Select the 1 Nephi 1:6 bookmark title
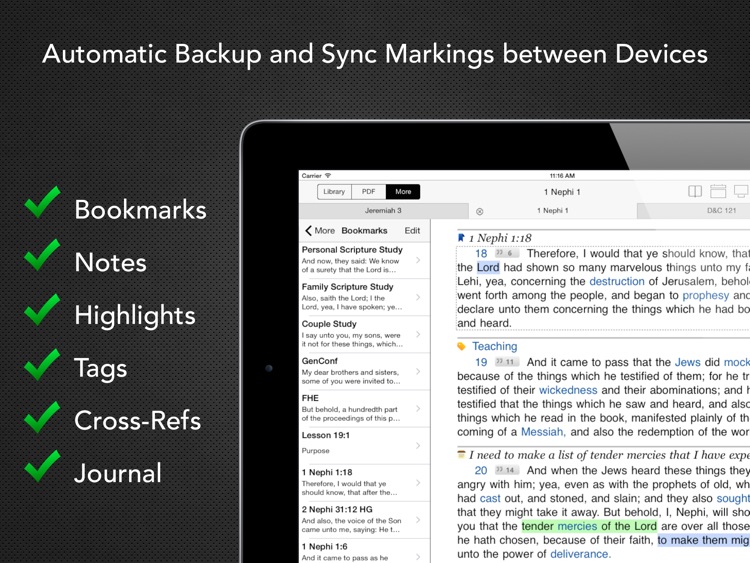 tap(324, 546)
